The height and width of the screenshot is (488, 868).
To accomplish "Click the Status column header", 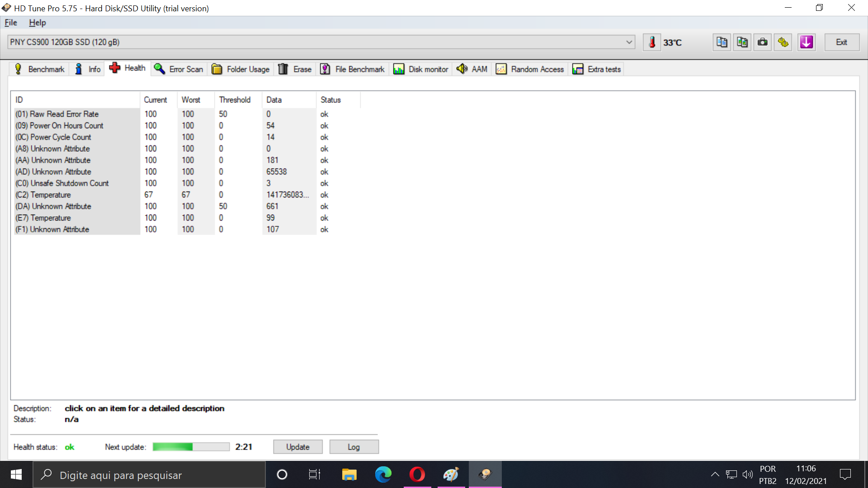I will 338,100.
